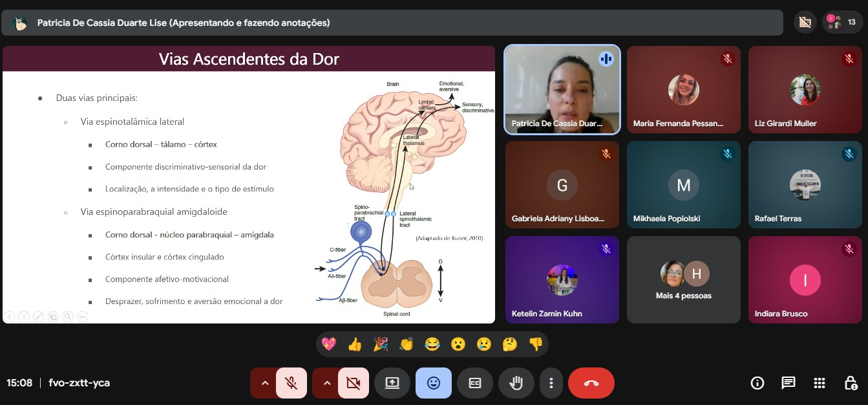Send the thumbs up reaction
The width and height of the screenshot is (868, 405).
354,344
